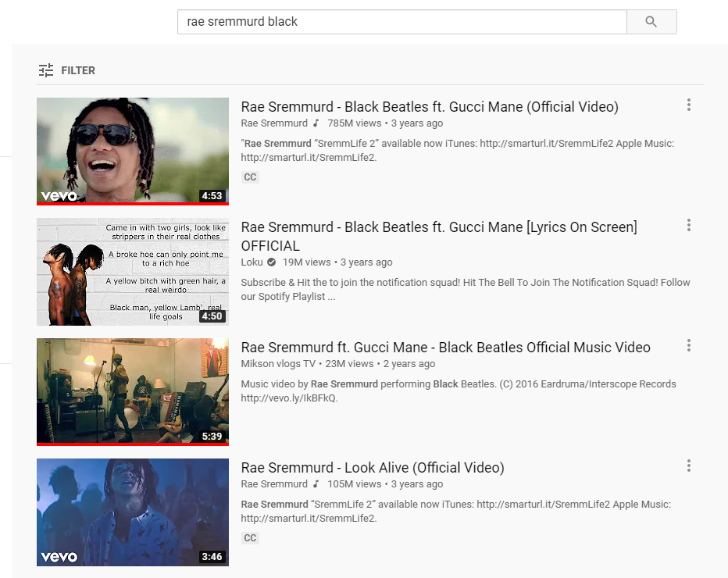Click SremmLife 2 description under Look Alive video

(456, 511)
